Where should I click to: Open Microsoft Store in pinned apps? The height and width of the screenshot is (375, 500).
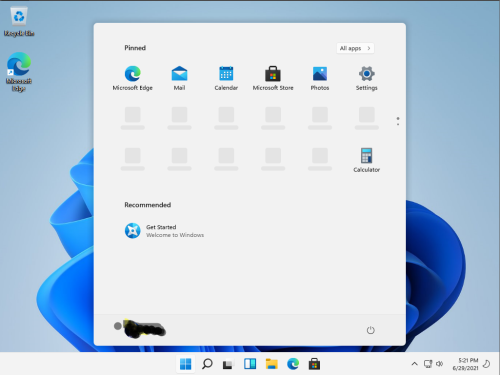(273, 78)
